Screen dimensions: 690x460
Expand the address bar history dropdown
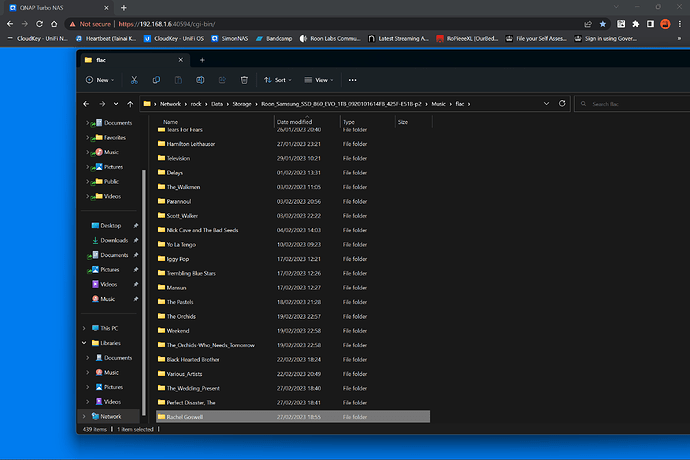[x=546, y=103]
